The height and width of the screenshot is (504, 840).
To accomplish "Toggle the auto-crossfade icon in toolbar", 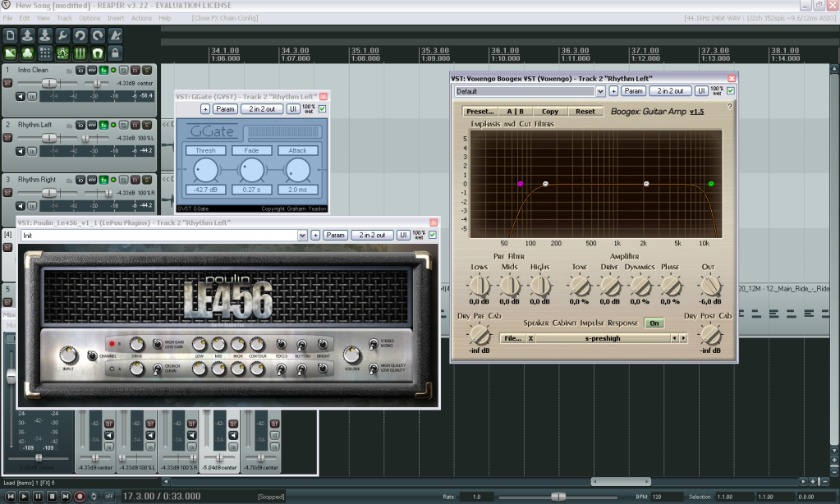I will pos(10,53).
